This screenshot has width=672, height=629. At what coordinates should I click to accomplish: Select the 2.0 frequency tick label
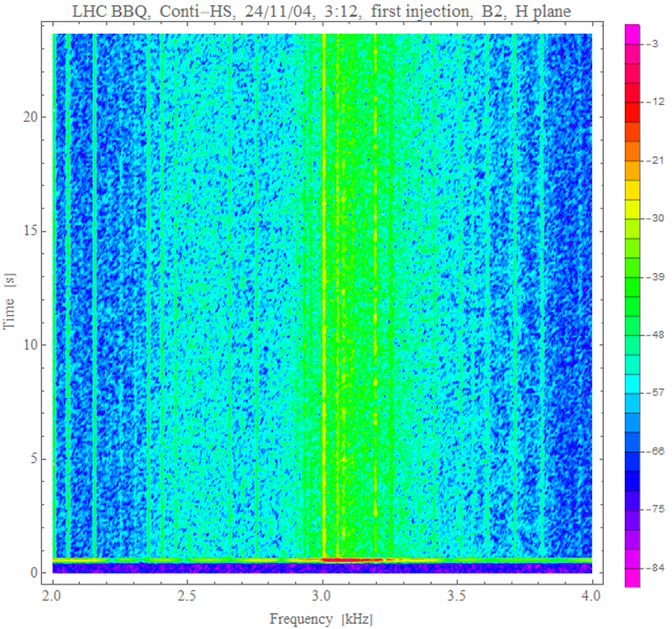coord(53,595)
